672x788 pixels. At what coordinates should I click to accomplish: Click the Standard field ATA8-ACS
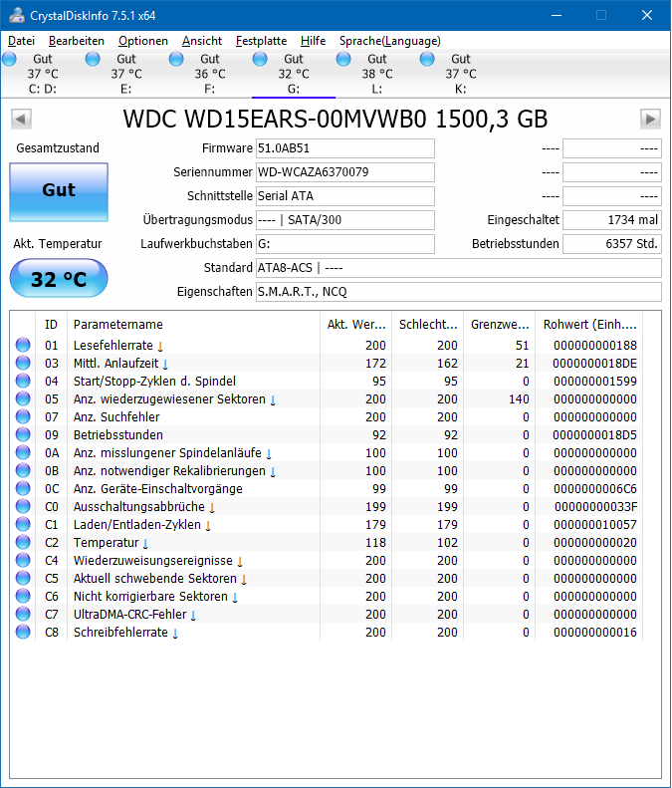[x=459, y=268]
